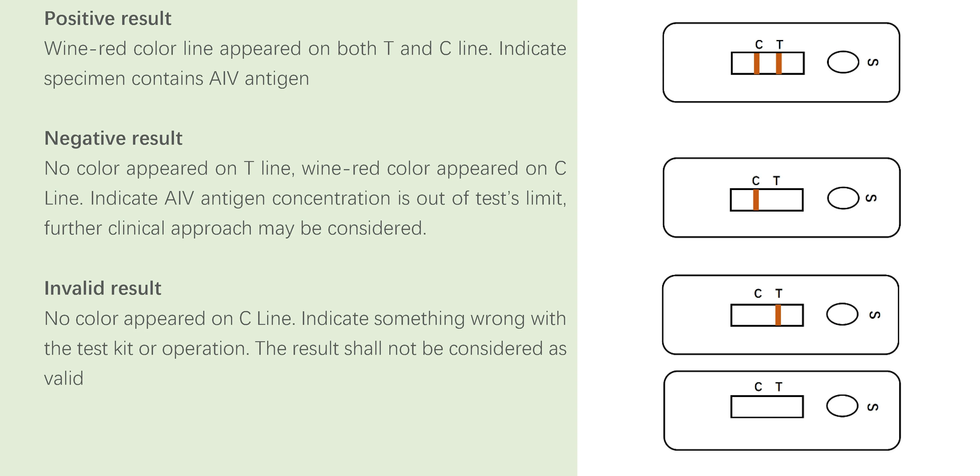Click the C label above the negative cassette window
The height and width of the screenshot is (476, 980).
[x=756, y=180]
